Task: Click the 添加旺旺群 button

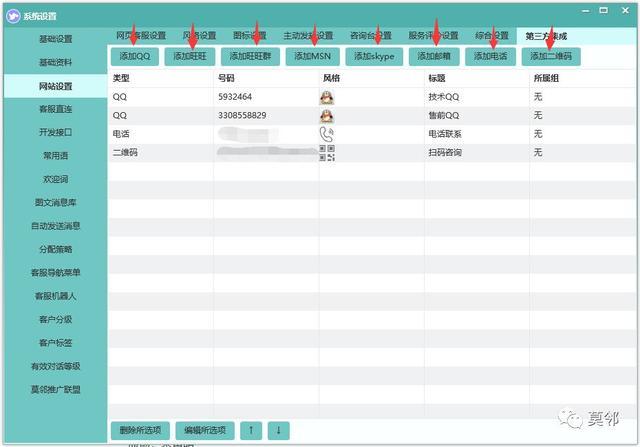Action: tap(250, 56)
